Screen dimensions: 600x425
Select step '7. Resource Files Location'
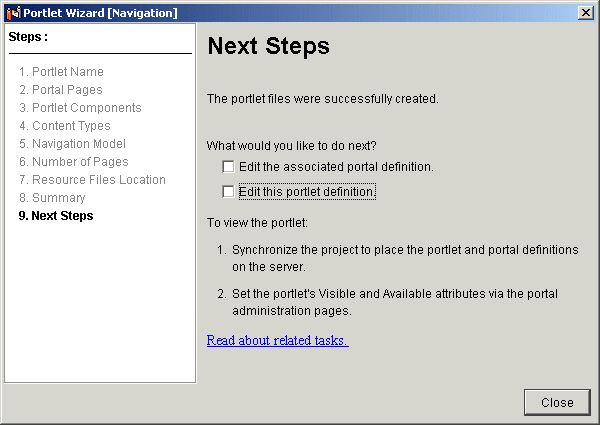click(x=92, y=179)
